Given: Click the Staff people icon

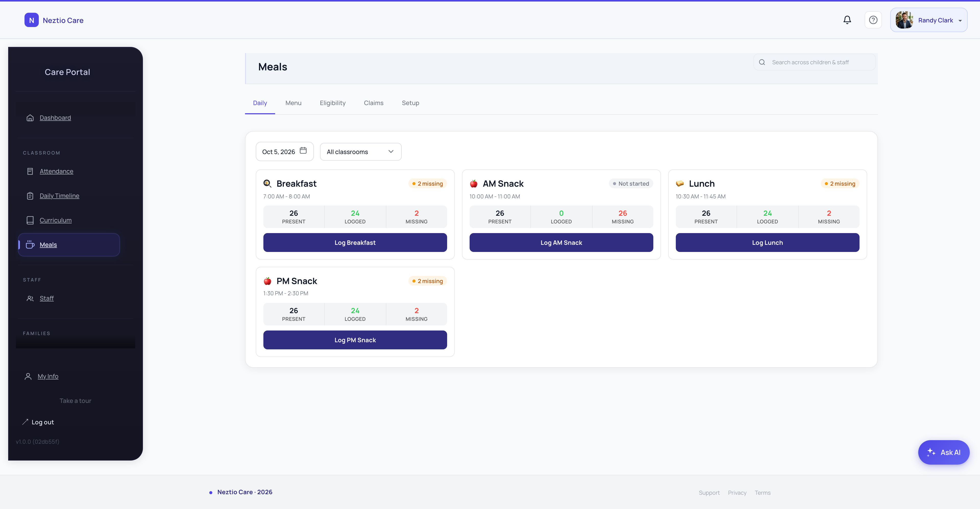Looking at the screenshot, I should pyautogui.click(x=30, y=298).
